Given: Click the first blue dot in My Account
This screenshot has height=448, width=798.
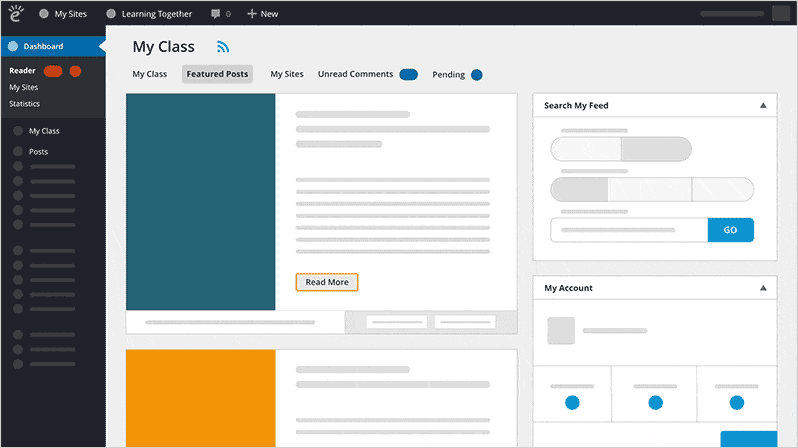Looking at the screenshot, I should (x=573, y=403).
